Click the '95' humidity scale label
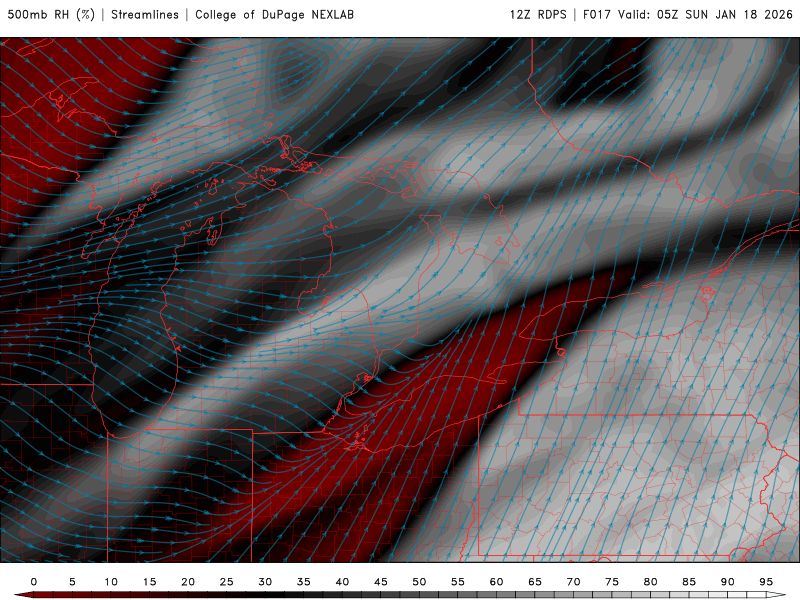 (x=766, y=582)
